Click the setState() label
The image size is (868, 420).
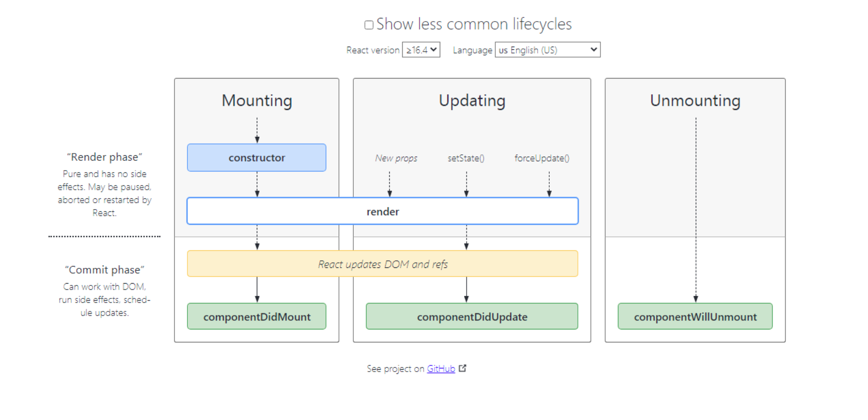[x=466, y=158]
